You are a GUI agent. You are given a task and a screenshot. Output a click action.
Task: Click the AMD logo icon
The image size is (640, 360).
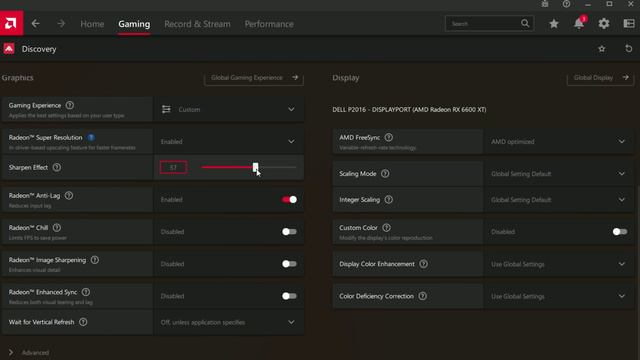click(11, 23)
